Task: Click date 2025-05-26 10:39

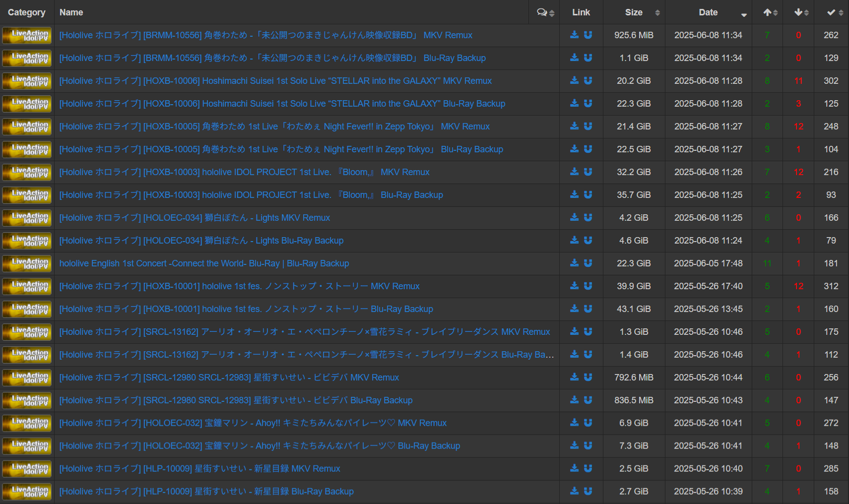Action: point(708,492)
